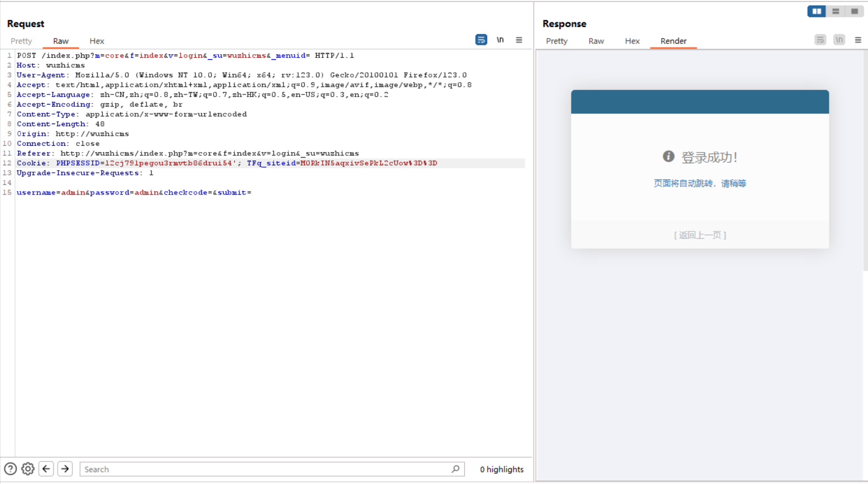Switch Request view to Raw tab
The width and height of the screenshot is (868, 484).
pyautogui.click(x=60, y=41)
